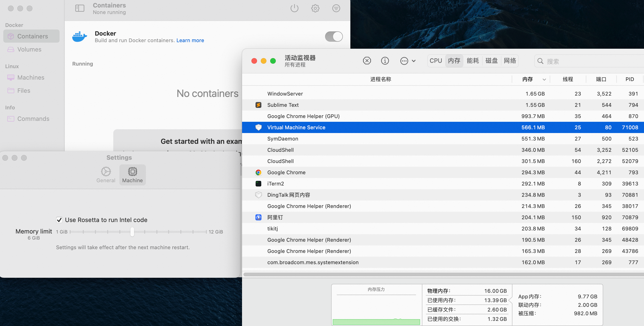644x326 pixels.
Task: Click the power icon in the Containers toolbar
Action: point(294,8)
